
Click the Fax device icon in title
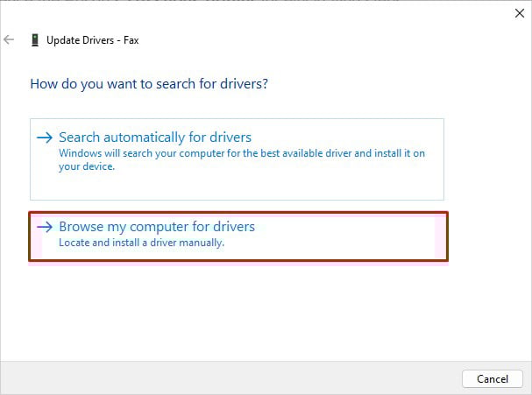click(x=34, y=39)
